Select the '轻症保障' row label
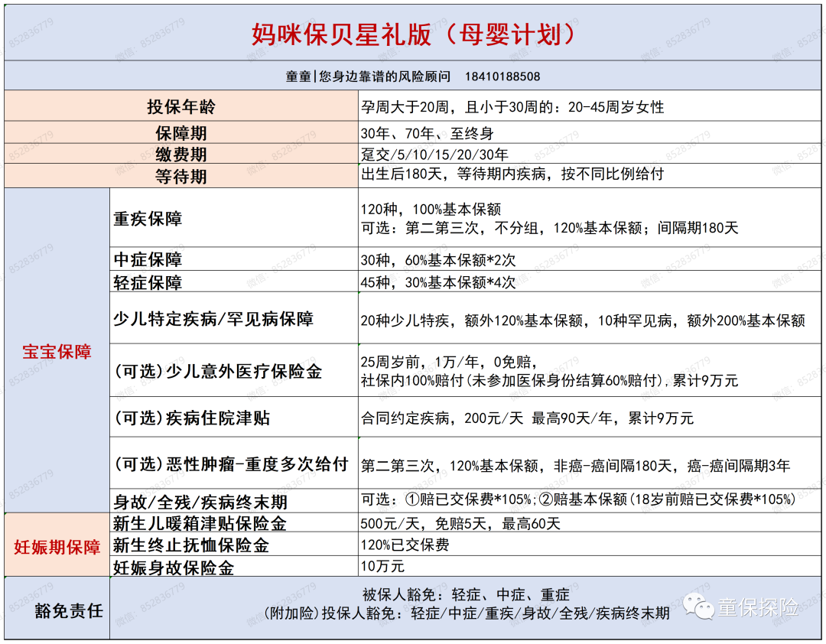Image resolution: width=826 pixels, height=644 pixels. [234, 281]
